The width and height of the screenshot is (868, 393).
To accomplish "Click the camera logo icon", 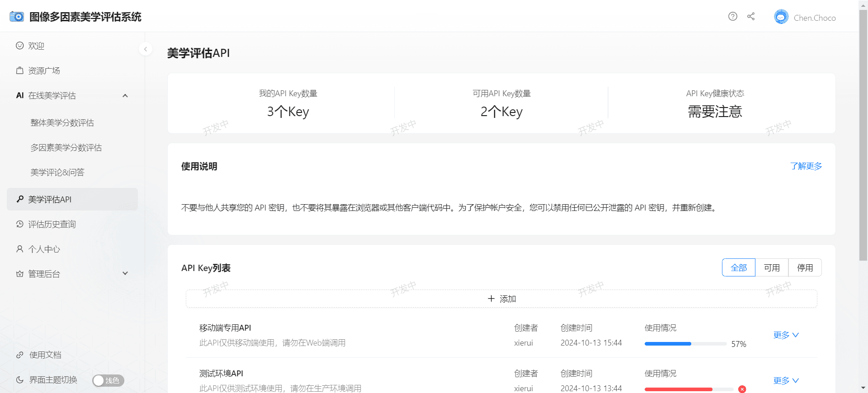I will click(x=17, y=17).
